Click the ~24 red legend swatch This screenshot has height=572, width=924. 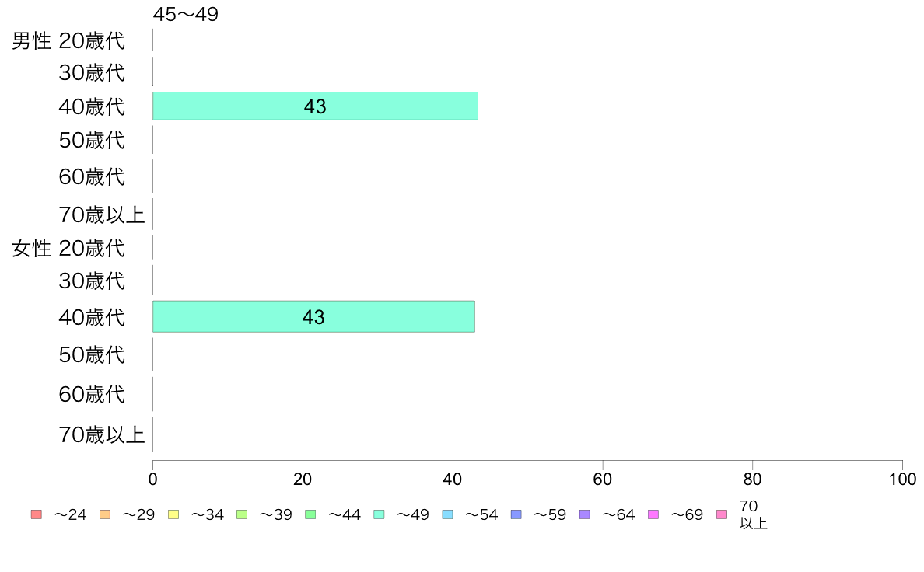tap(37, 514)
